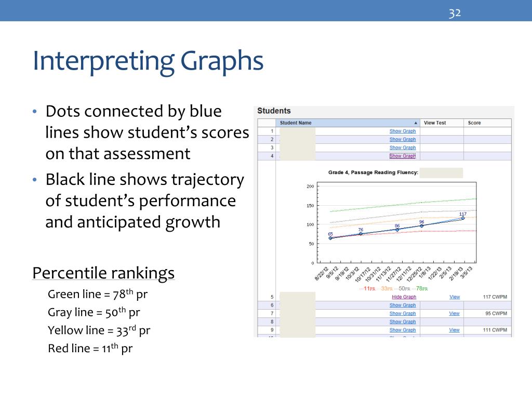Click the Hide Graph link
Screen dimensions: 532x399
404,297
